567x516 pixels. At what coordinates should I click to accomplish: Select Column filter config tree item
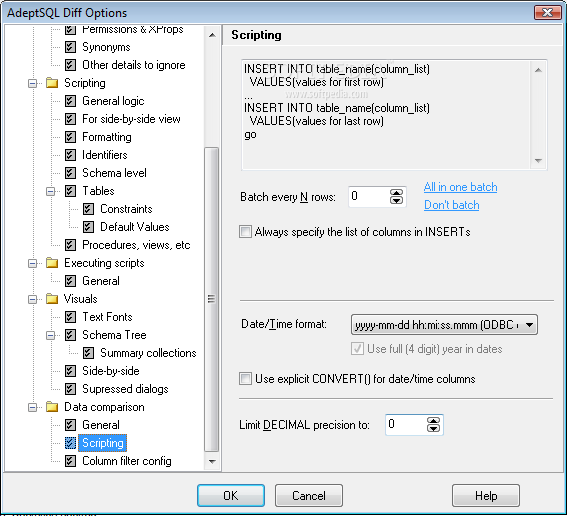pos(127,461)
